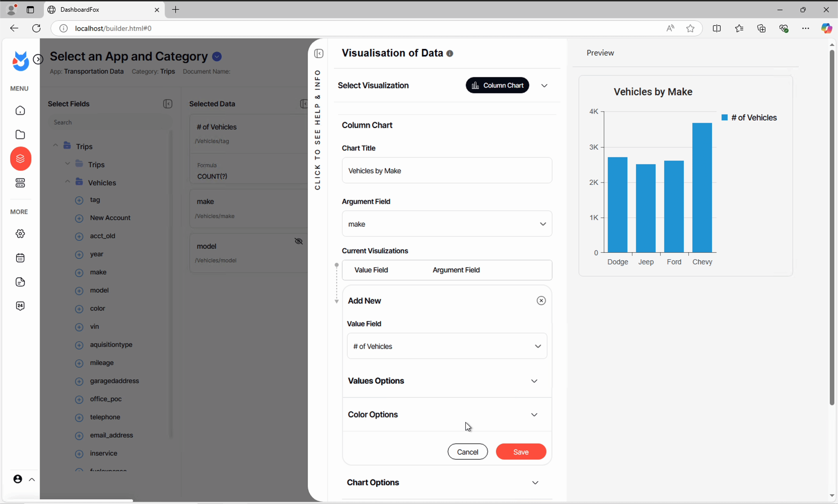Click the folder icon in left menu
The width and height of the screenshot is (838, 504).
pyautogui.click(x=20, y=135)
